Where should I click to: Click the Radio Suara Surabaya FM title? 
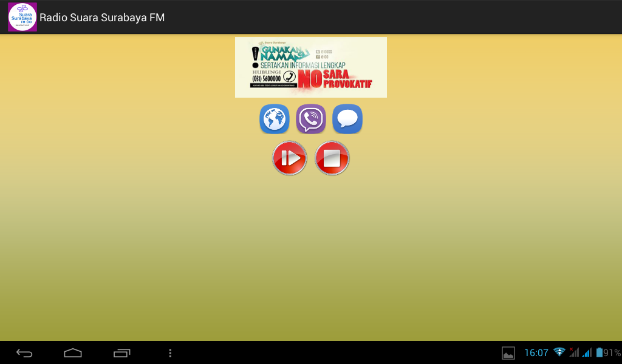pyautogui.click(x=102, y=18)
